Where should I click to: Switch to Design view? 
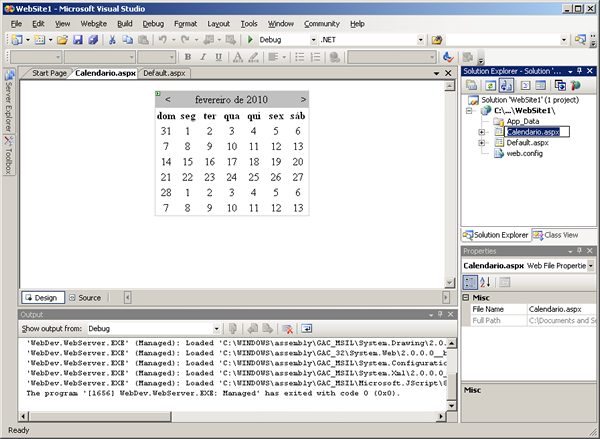point(43,298)
